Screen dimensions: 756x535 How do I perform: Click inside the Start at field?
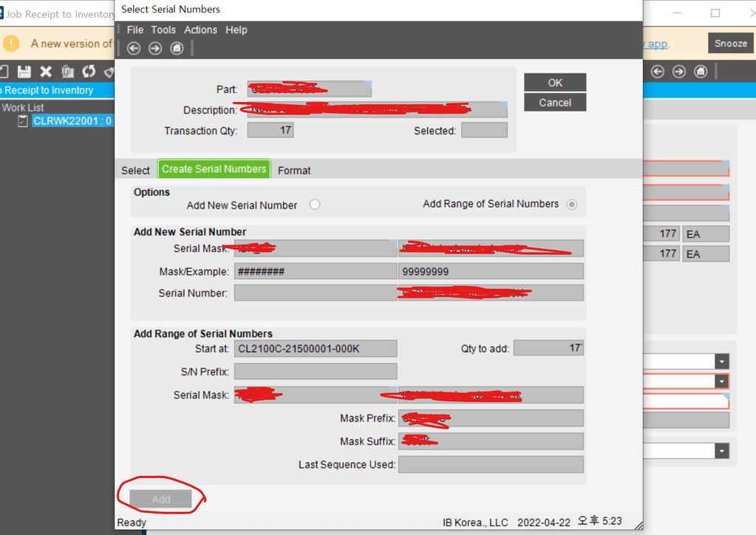(316, 347)
